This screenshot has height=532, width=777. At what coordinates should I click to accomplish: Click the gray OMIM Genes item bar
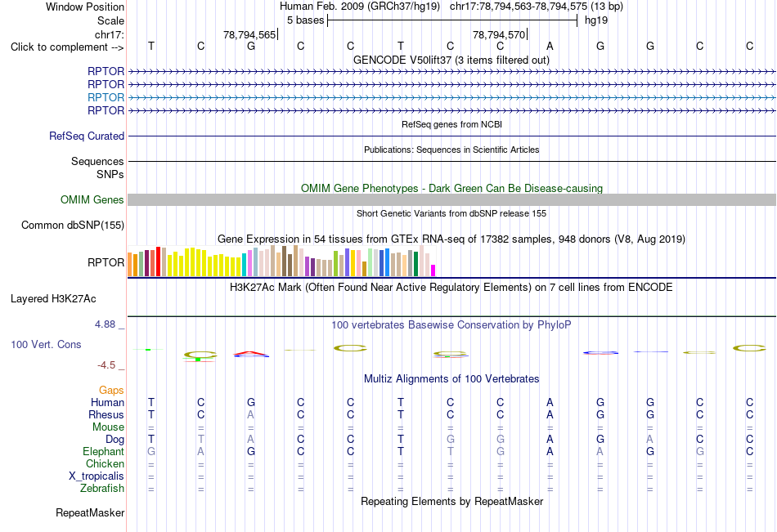[452, 199]
